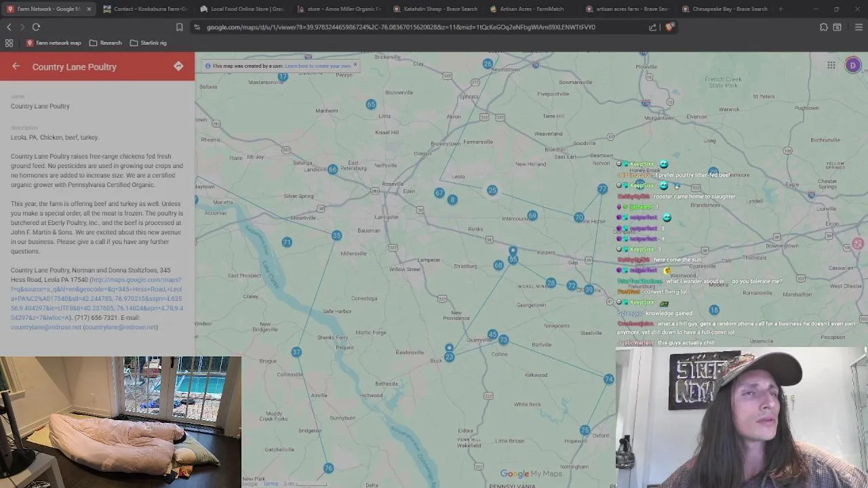
Task: Open a new browser tab
Action: 781,9
